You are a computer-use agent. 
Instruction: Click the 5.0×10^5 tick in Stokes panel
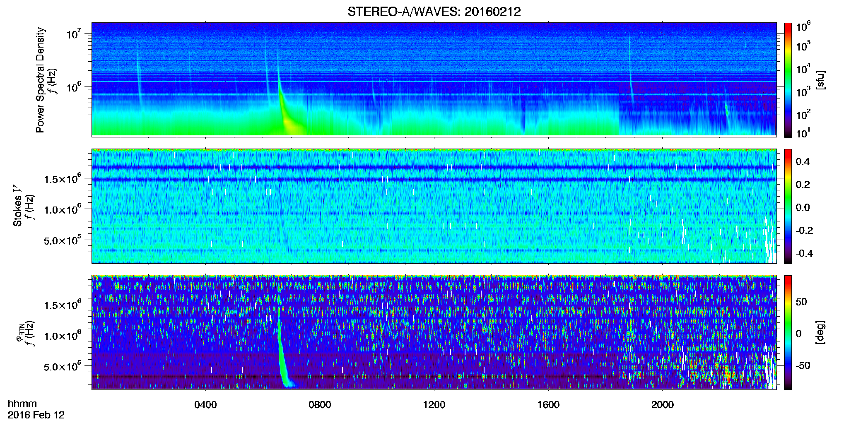click(x=63, y=240)
